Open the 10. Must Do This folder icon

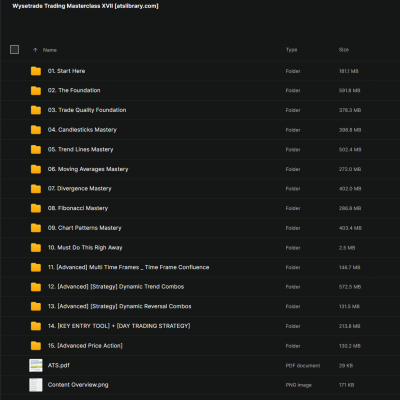[36, 248]
